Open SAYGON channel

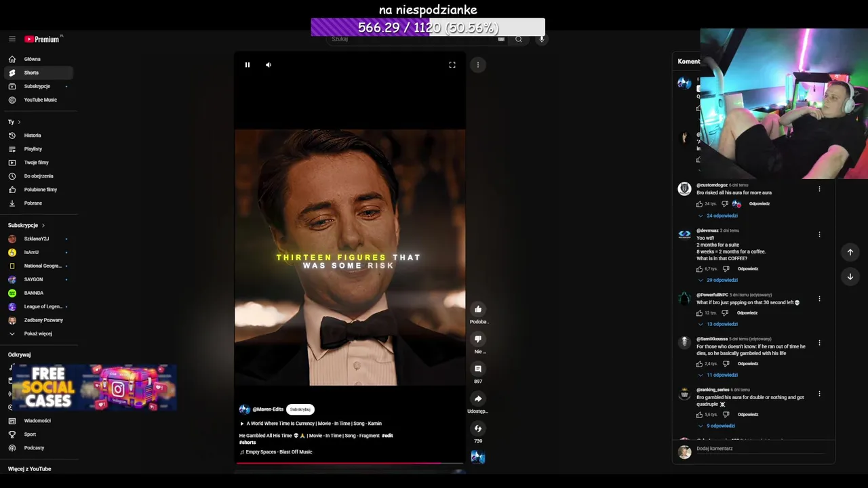(x=39, y=279)
